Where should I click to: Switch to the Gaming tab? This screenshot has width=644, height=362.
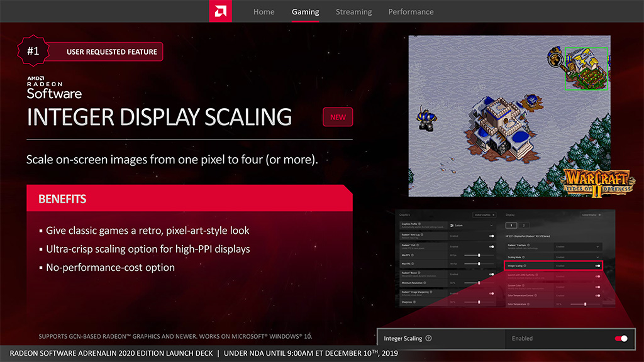pyautogui.click(x=305, y=12)
